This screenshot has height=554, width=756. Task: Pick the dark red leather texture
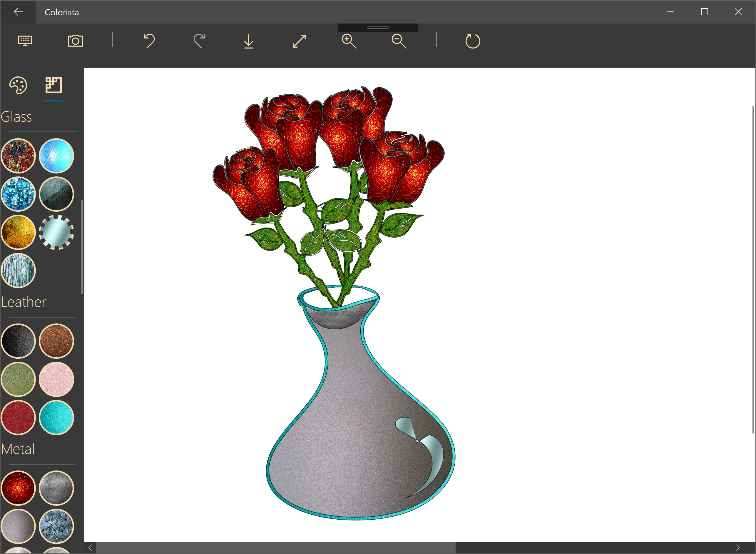click(18, 418)
